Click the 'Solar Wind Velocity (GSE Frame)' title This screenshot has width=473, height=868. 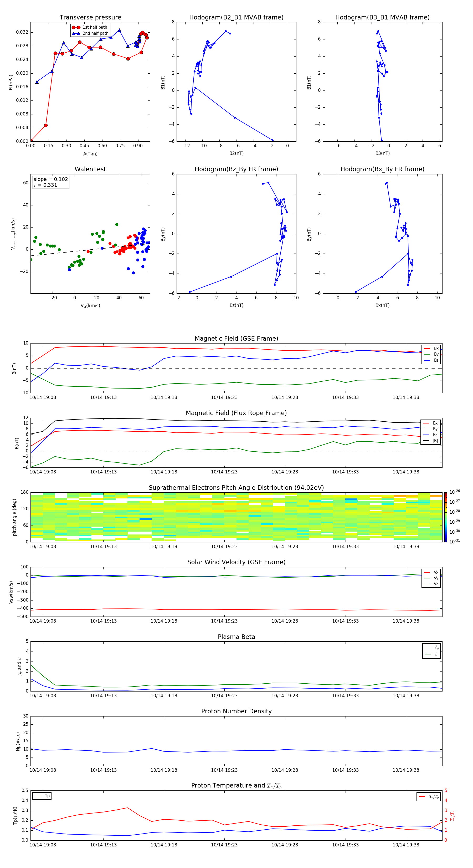coord(236,562)
